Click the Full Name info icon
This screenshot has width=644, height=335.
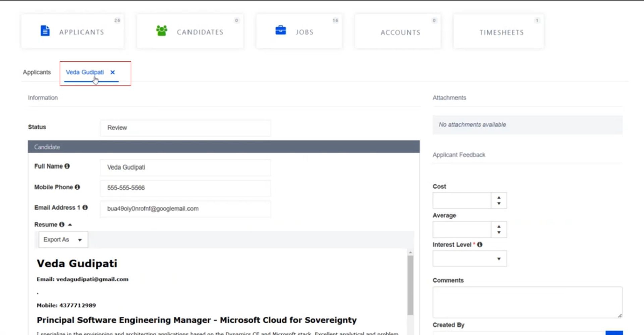pos(67,166)
